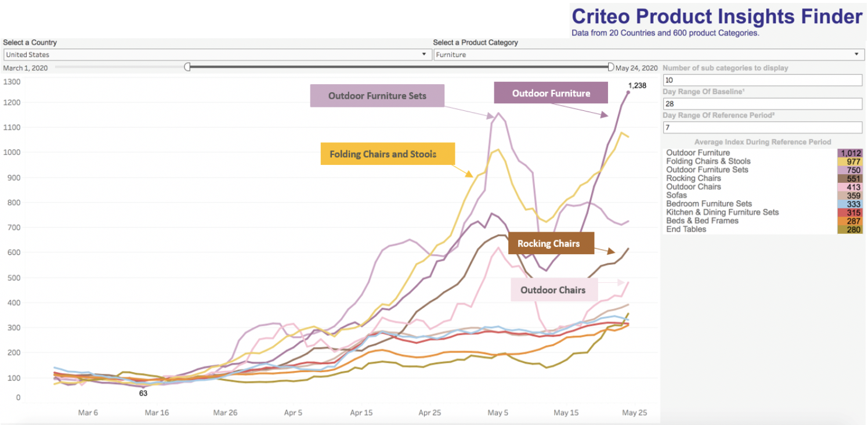The width and height of the screenshot is (868, 425).
Task: Click the 315 red color swatch
Action: (850, 212)
